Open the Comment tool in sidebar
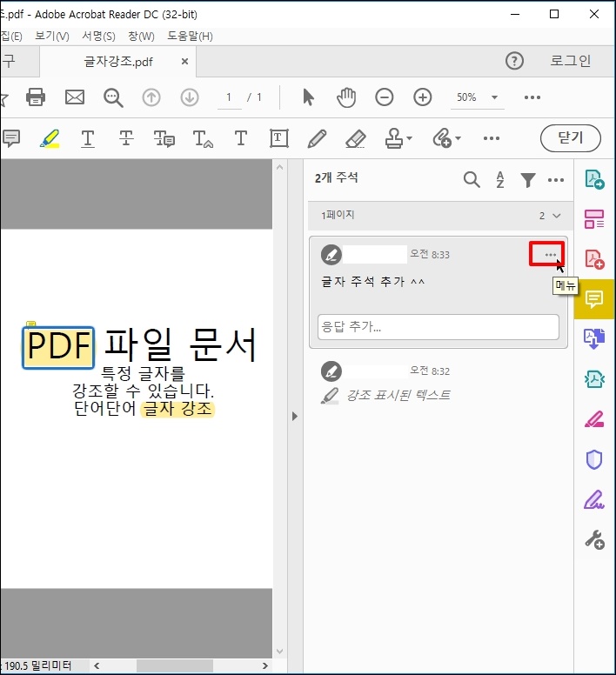 click(x=594, y=299)
